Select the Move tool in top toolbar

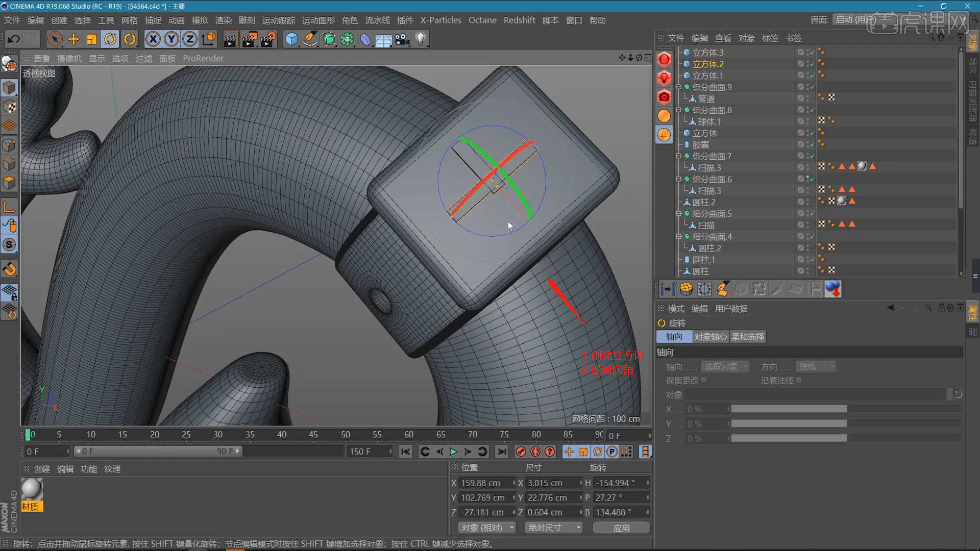(73, 39)
